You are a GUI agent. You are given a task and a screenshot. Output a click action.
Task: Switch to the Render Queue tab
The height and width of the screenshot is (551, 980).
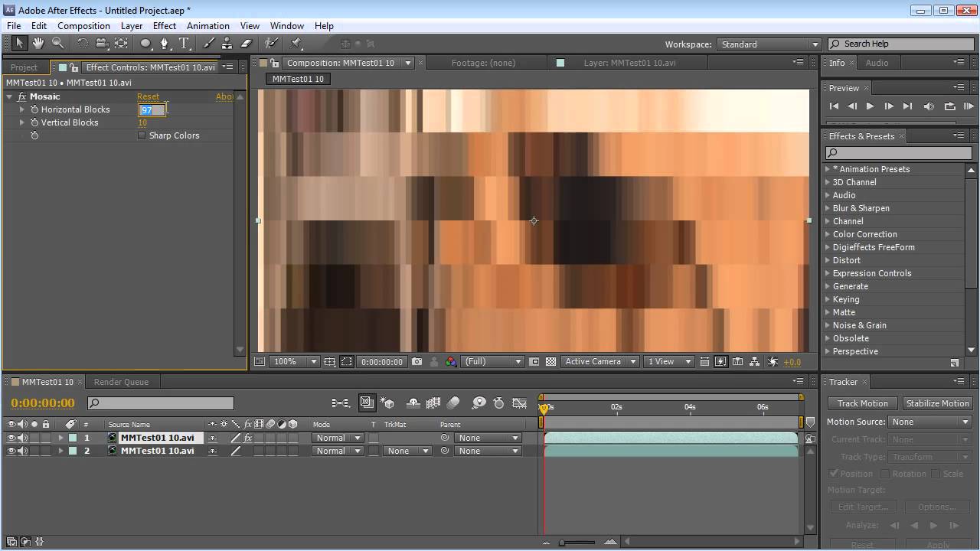click(x=121, y=382)
